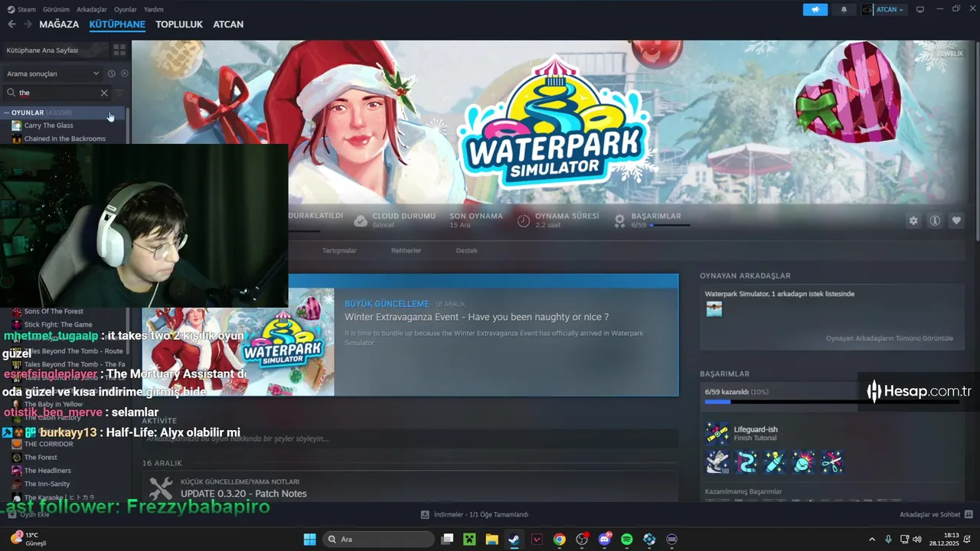Click the Oyun Ekle button
Image resolution: width=980 pixels, height=551 pixels.
click(28, 514)
